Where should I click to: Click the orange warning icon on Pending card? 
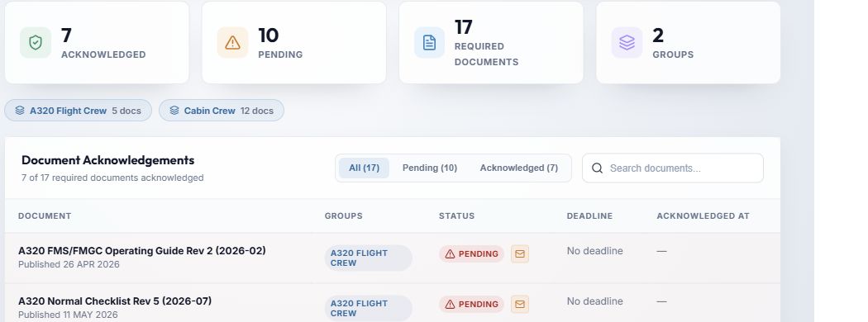click(x=232, y=43)
